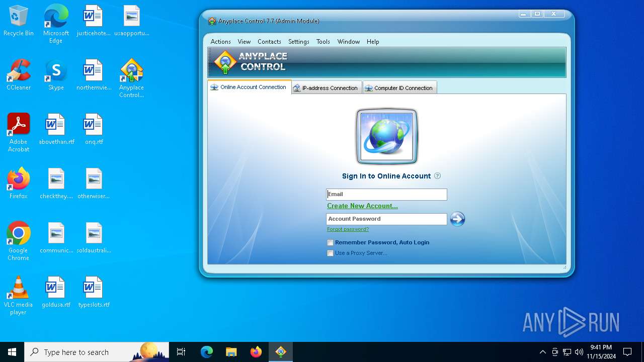
Task: Open the View menu
Action: 244,42
